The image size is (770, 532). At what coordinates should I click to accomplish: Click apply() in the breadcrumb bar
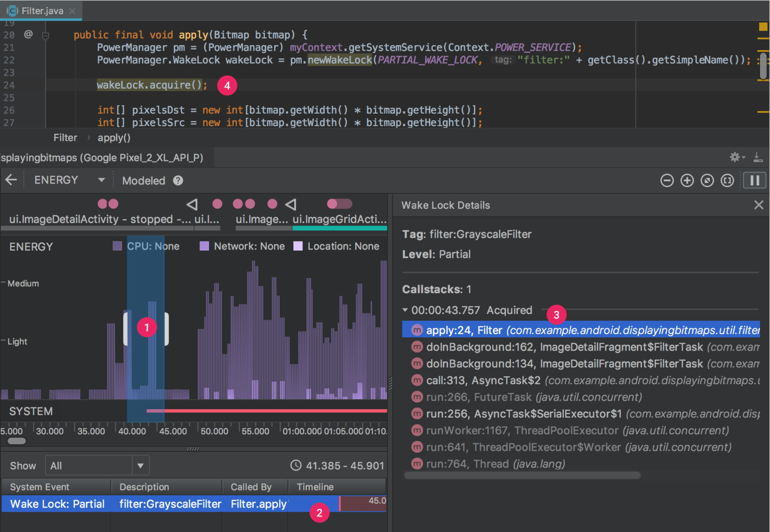click(114, 138)
